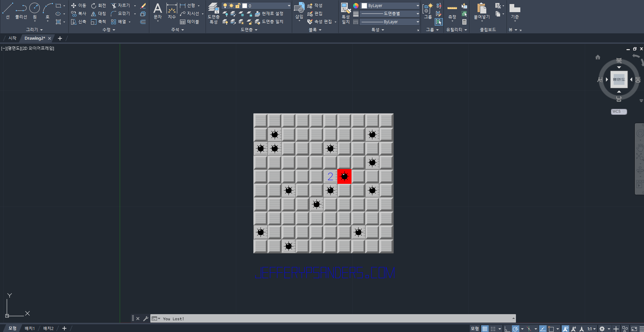Click the Trim (자르기) scissors tool
Image resolution: width=644 pixels, height=332 pixels.
[121, 6]
